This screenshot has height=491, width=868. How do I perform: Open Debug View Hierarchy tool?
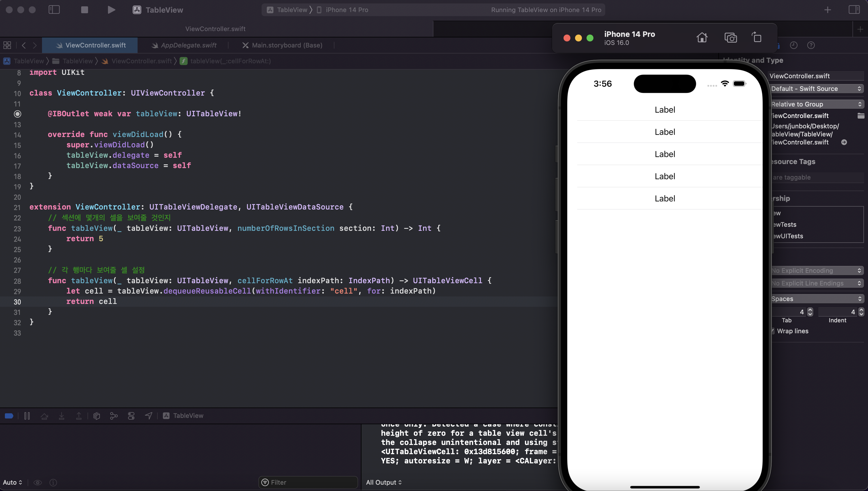point(97,416)
